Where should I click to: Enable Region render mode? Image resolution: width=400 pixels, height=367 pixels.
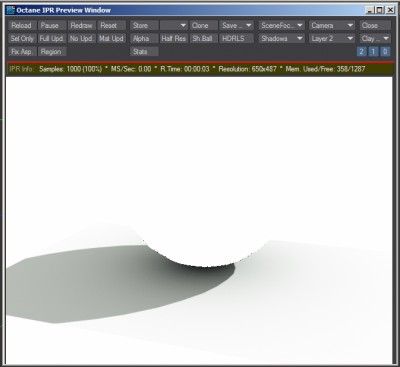[x=52, y=52]
